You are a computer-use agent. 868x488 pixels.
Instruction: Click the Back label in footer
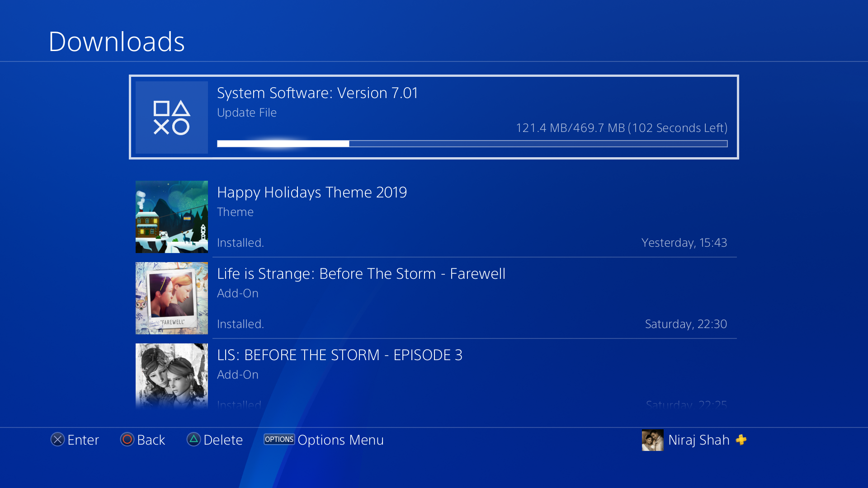tap(151, 440)
